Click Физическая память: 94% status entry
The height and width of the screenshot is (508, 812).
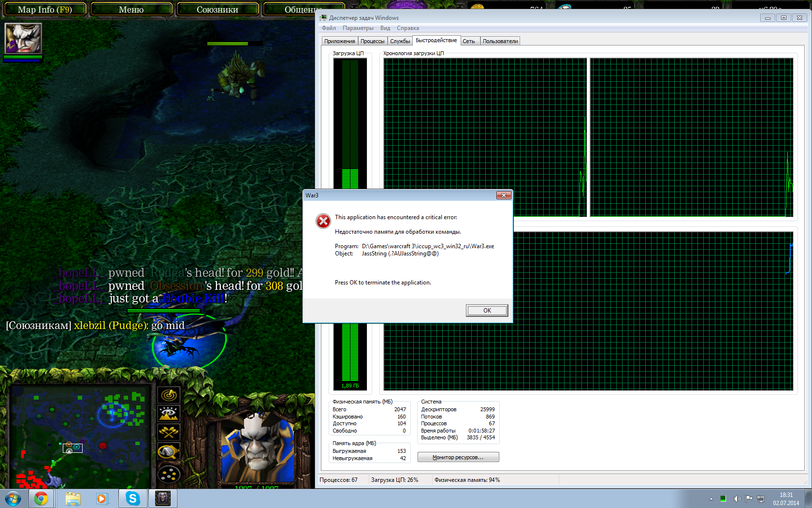[x=467, y=480]
